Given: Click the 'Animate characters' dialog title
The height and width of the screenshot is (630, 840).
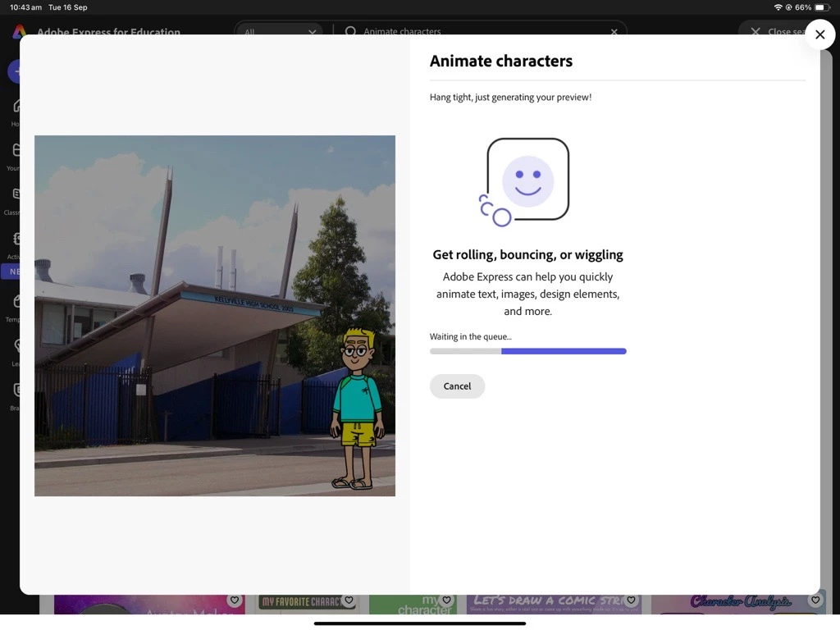Looking at the screenshot, I should [x=501, y=61].
